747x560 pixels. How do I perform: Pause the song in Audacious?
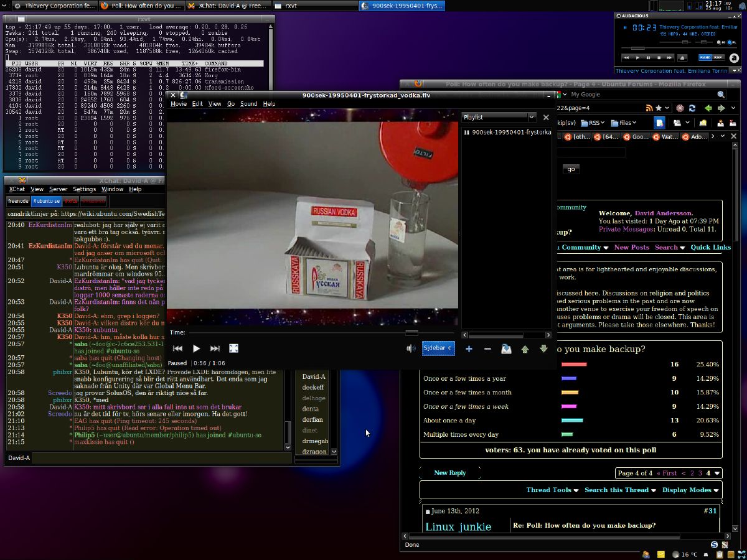click(x=648, y=58)
